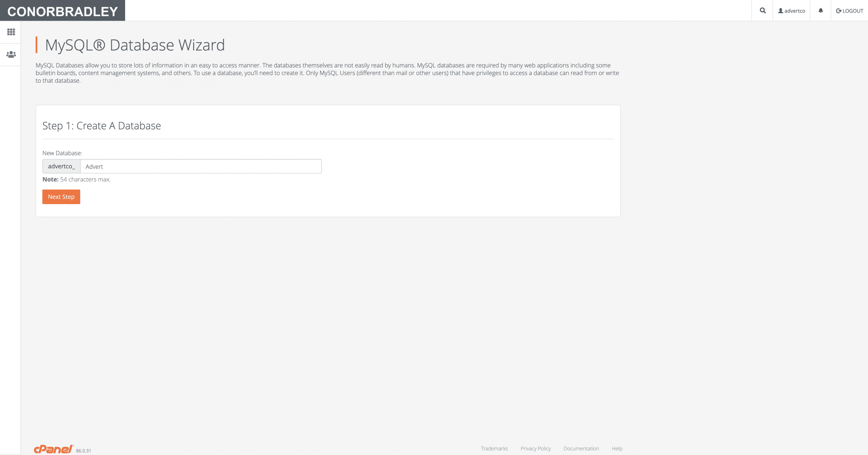Screen dimensions: 868x455
Task: Click the cPanel logo in footer
Action: 54,449
